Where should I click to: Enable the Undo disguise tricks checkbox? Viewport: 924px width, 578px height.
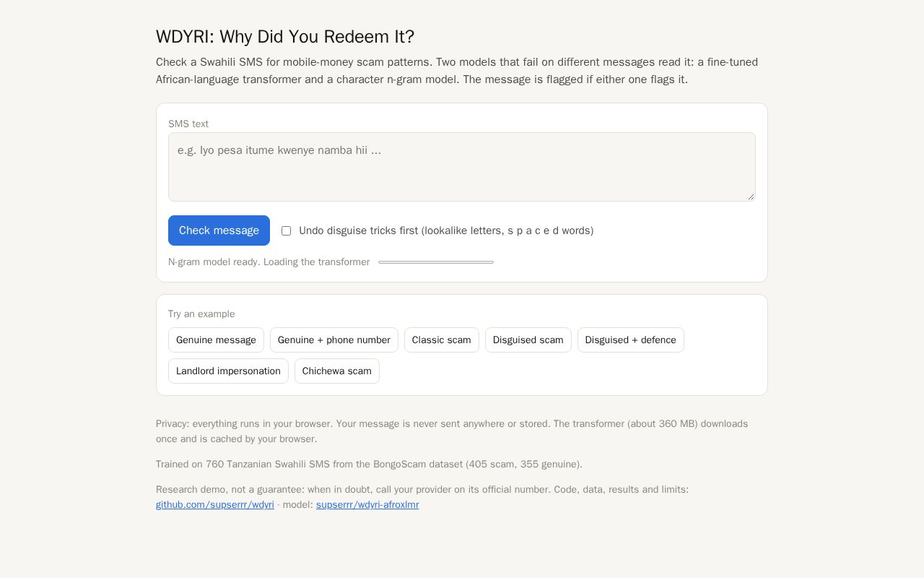(286, 231)
